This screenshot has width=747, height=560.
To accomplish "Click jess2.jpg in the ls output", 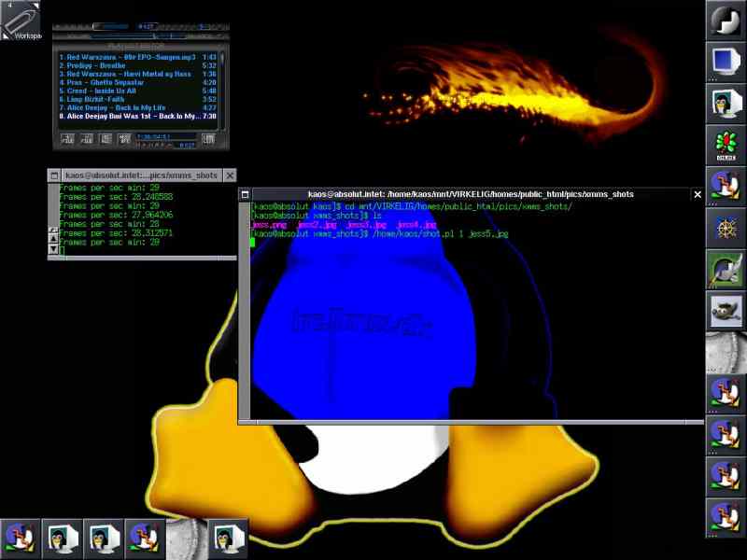I will pyautogui.click(x=317, y=225).
